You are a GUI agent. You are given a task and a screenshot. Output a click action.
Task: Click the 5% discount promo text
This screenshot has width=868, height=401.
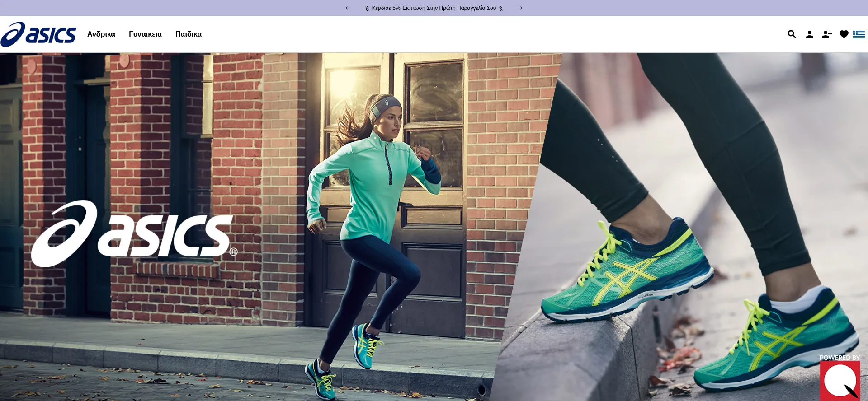[434, 8]
